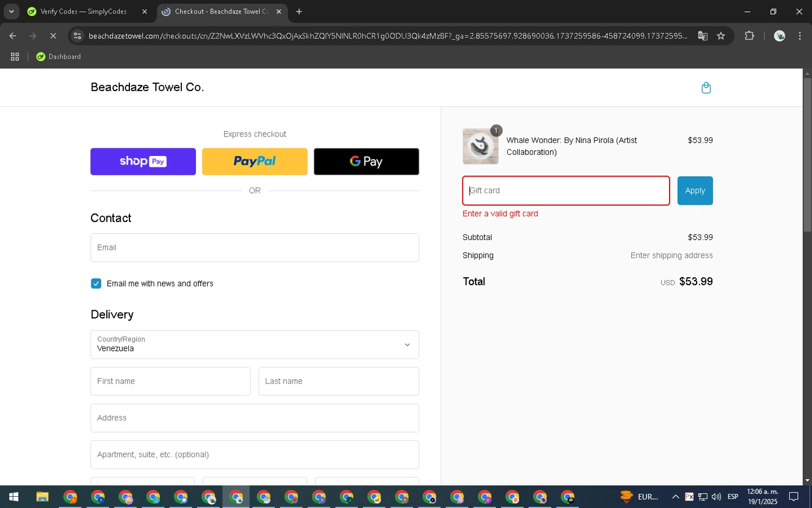Click the Whale Wonder product thumbnail
Screen dimensions: 812x508
coord(481,146)
